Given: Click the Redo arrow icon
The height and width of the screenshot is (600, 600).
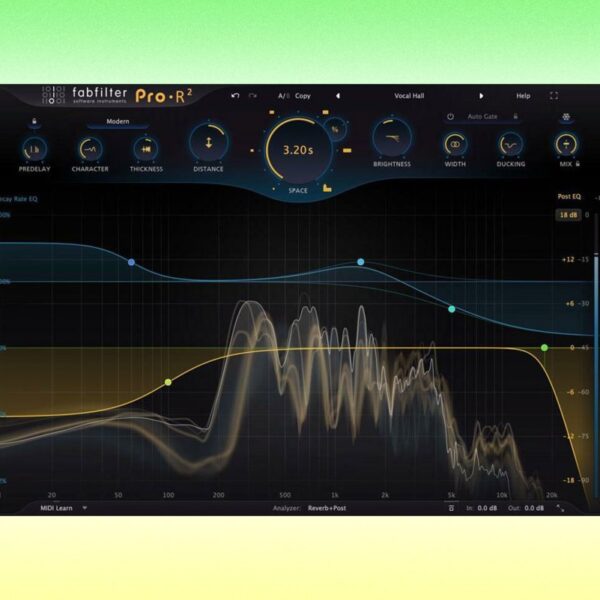Looking at the screenshot, I should pyautogui.click(x=253, y=96).
